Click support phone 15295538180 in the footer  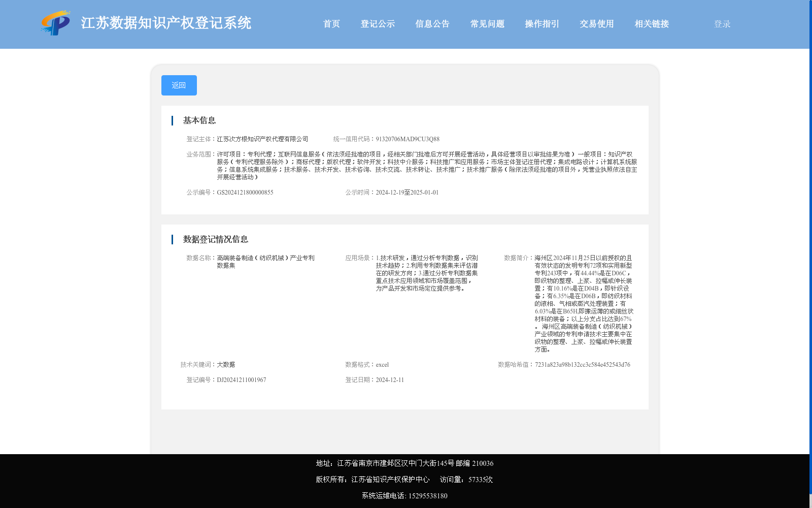[428, 496]
